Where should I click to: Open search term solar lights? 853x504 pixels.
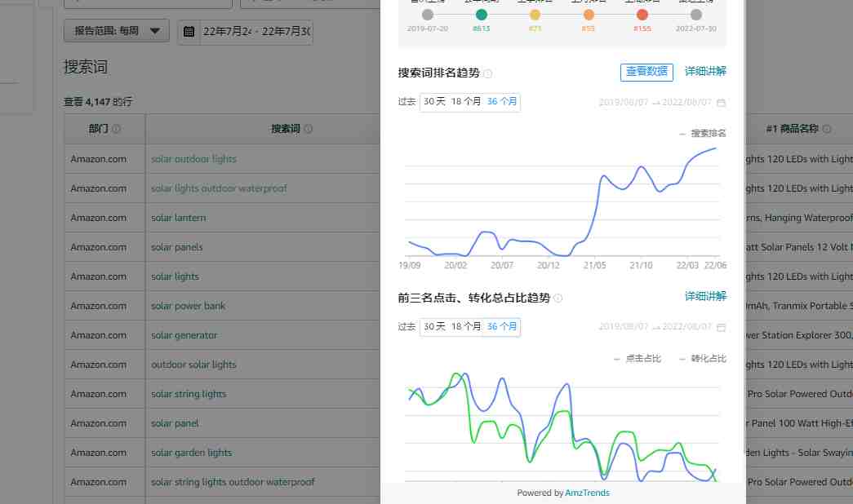point(175,276)
